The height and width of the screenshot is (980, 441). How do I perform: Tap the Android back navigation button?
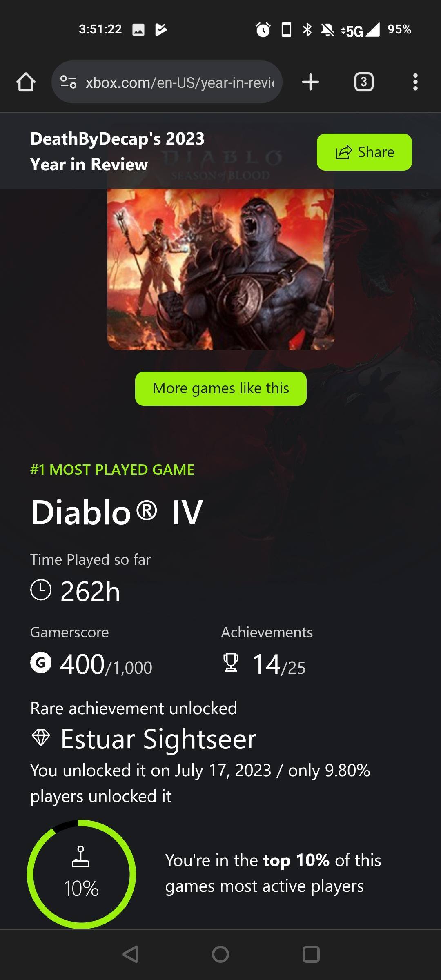(x=131, y=954)
